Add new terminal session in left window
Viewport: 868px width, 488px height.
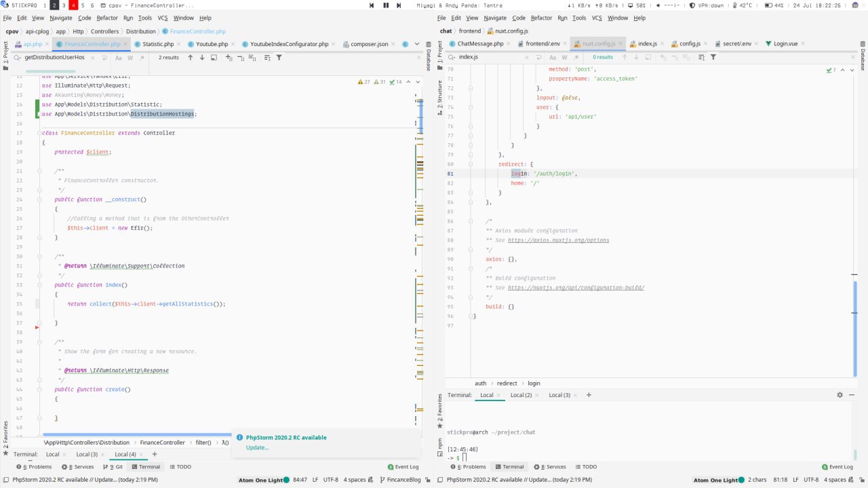point(155,454)
